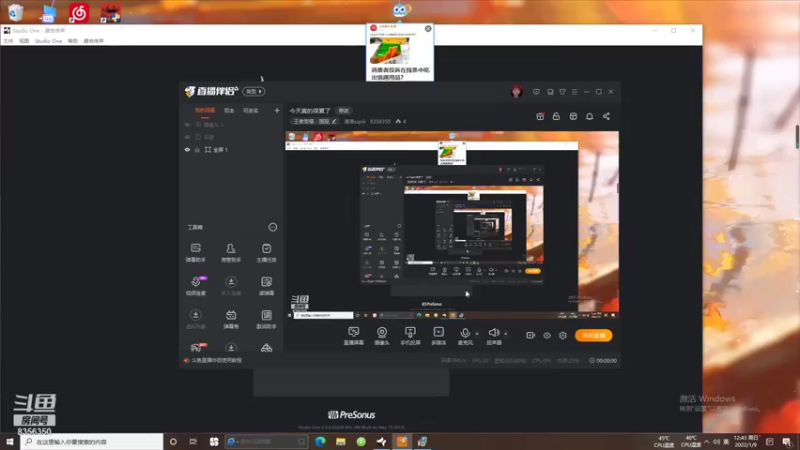Open NetEase Cloud Music desktop icon
Image resolution: width=800 pixels, height=450 pixels.
pyautogui.click(x=79, y=13)
